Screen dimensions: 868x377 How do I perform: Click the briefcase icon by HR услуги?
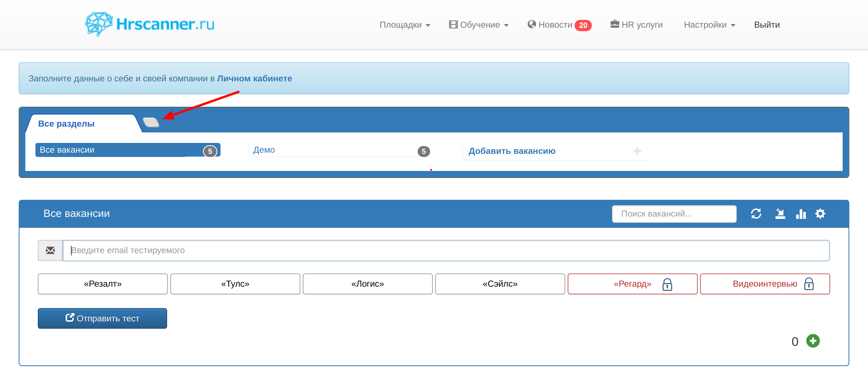615,24
